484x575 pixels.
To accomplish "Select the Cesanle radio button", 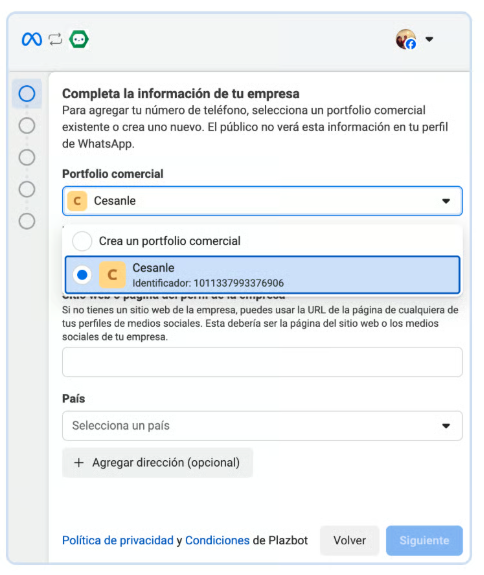I will (x=82, y=275).
